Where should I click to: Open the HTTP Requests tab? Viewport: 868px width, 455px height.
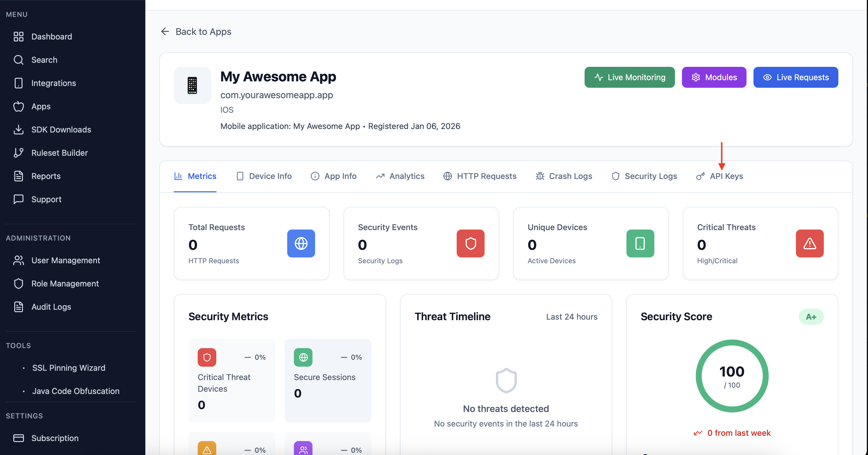(479, 176)
